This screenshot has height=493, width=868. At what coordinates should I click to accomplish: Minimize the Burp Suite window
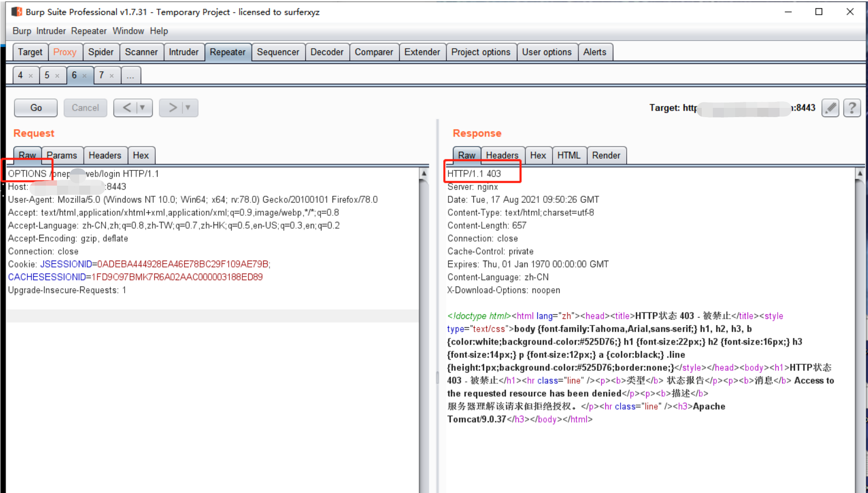[x=788, y=12]
